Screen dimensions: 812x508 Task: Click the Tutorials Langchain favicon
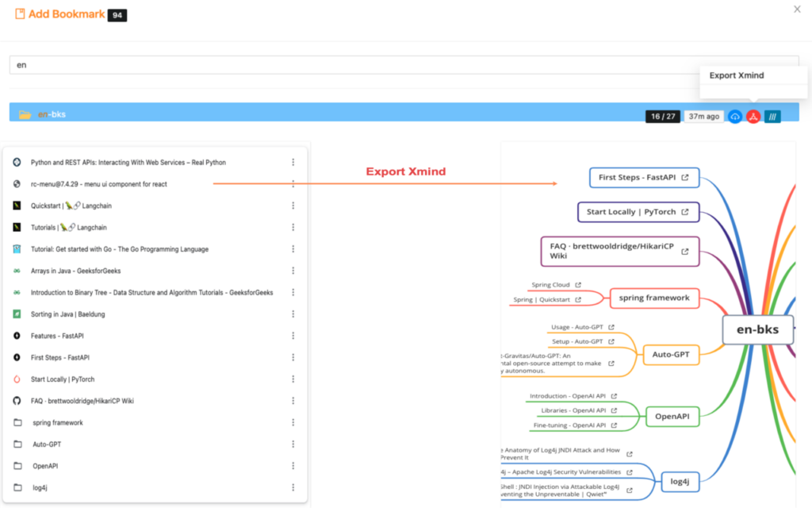17,228
